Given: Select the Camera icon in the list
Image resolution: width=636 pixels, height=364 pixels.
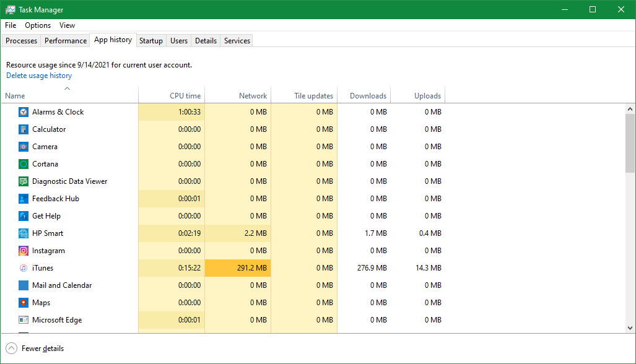Looking at the screenshot, I should click(x=23, y=146).
